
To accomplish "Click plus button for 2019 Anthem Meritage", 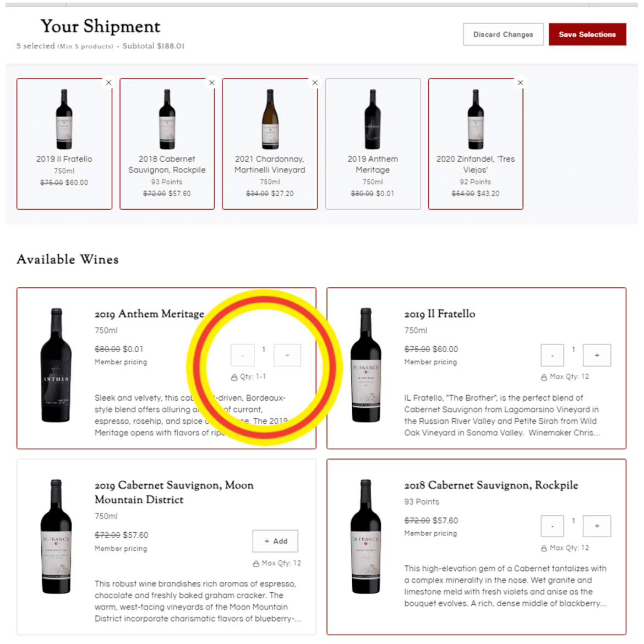I will click(287, 355).
